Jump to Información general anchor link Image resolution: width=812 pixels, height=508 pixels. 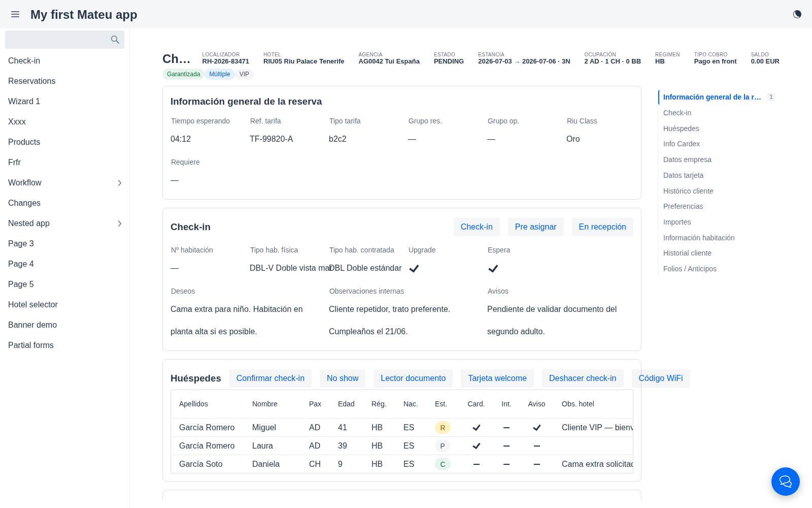point(712,97)
